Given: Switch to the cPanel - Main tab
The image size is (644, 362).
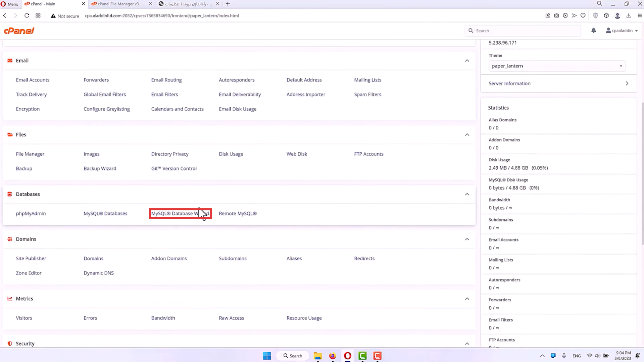Looking at the screenshot, I should pyautogui.click(x=50, y=4).
